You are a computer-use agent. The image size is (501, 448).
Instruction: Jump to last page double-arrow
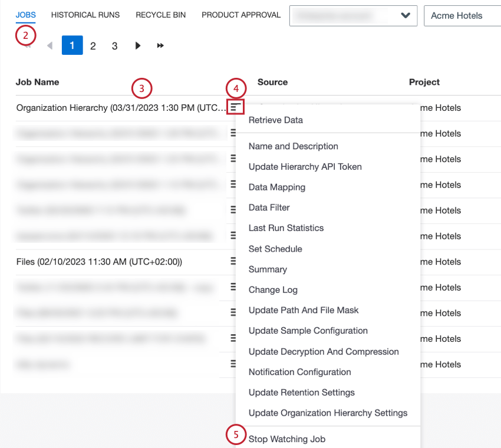160,46
